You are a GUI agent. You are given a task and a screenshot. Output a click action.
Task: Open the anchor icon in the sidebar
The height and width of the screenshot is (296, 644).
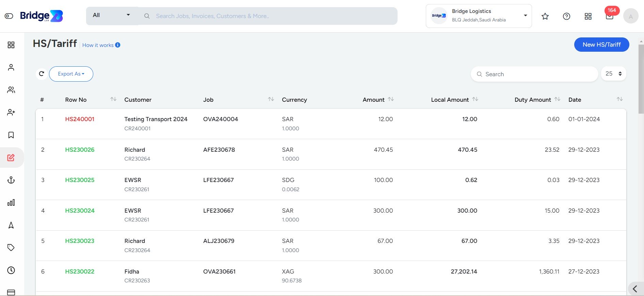click(x=11, y=180)
